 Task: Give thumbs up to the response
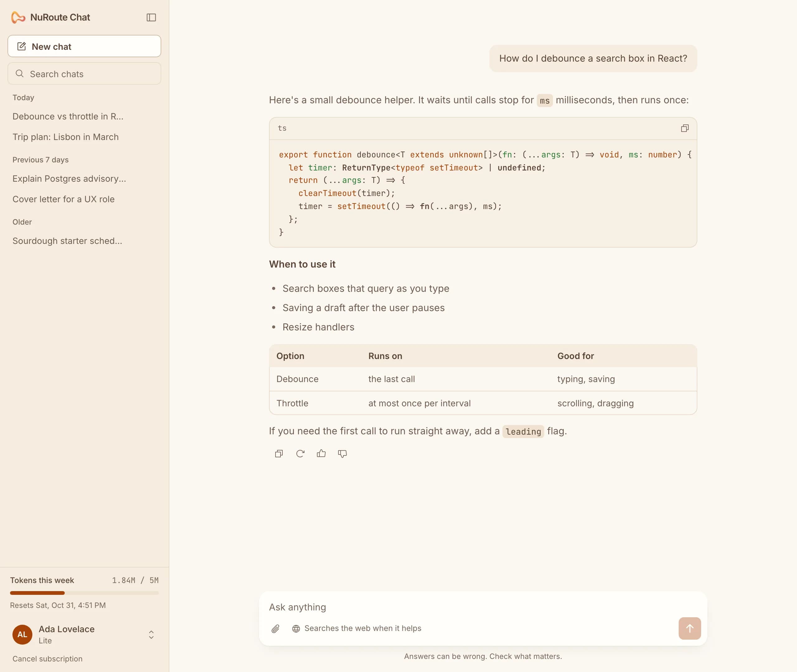pyautogui.click(x=321, y=453)
